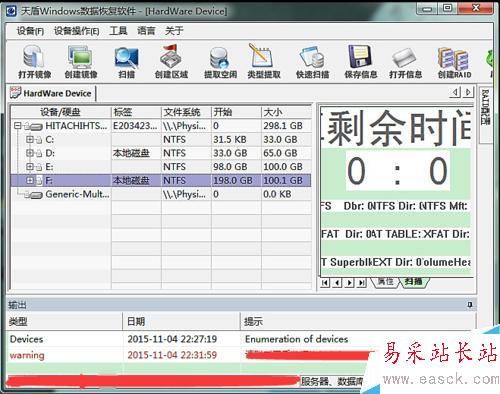
Task: Collapse the HITACHIHTS disk tree node
Action: (18, 126)
